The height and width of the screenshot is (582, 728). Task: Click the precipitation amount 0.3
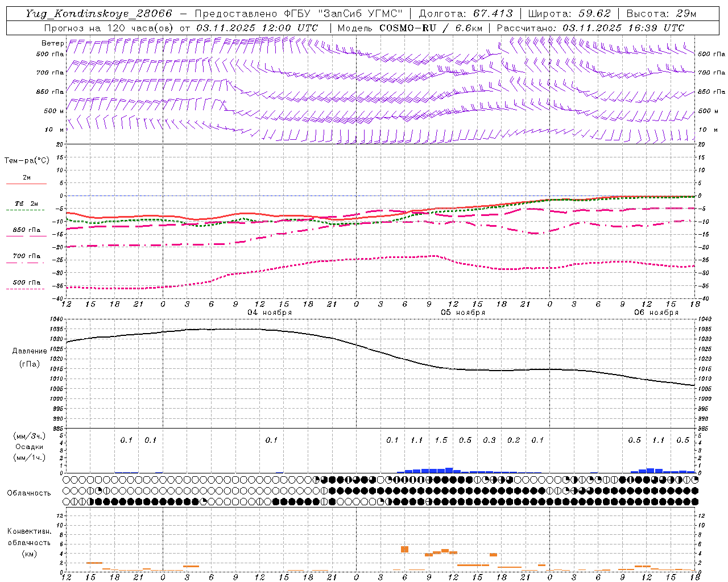(489, 440)
